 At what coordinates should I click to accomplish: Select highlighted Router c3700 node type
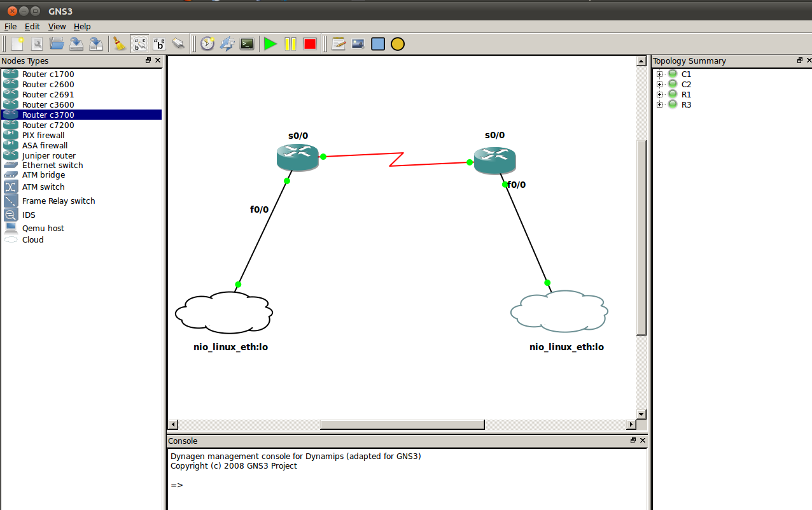tap(81, 115)
